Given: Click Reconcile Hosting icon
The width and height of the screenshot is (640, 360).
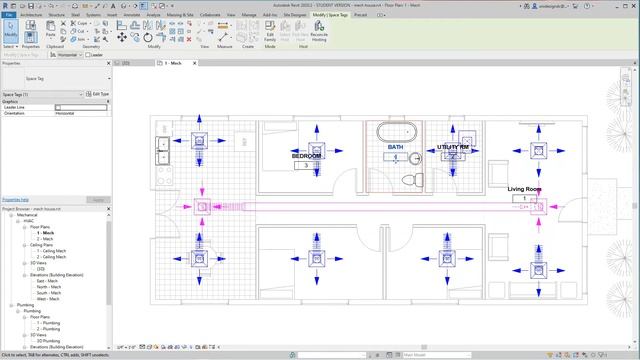Looking at the screenshot, I should pyautogui.click(x=319, y=31).
